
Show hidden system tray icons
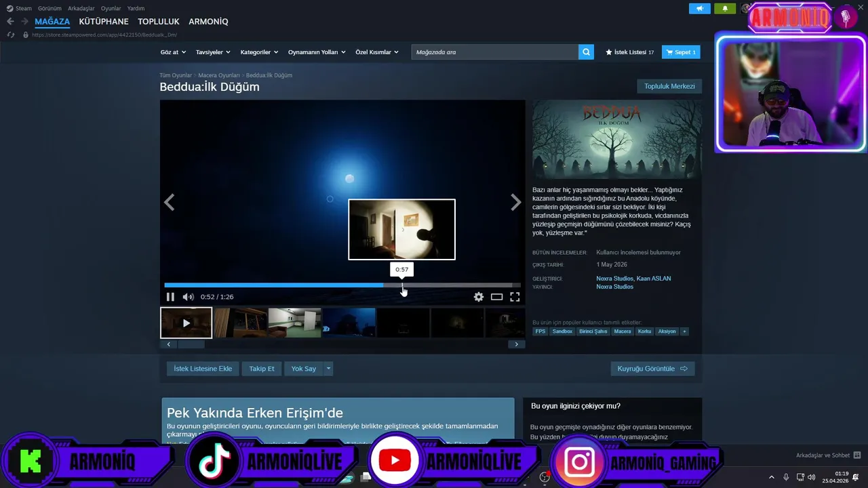tap(771, 477)
